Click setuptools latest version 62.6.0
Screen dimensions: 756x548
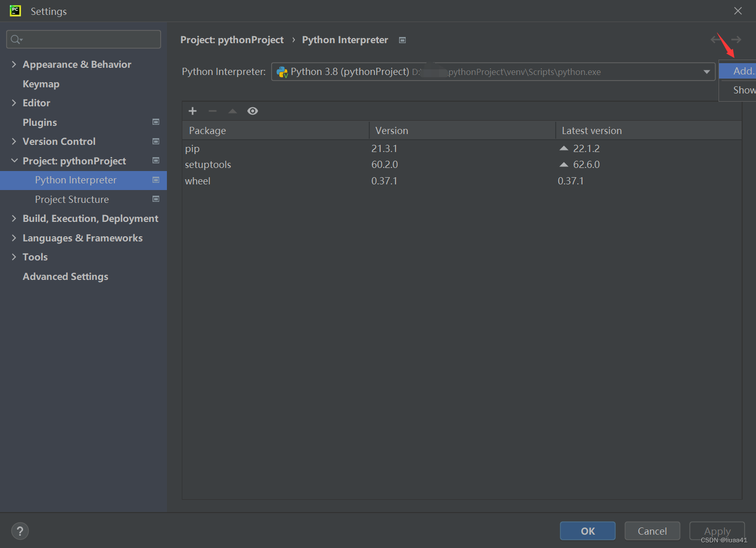tap(587, 164)
